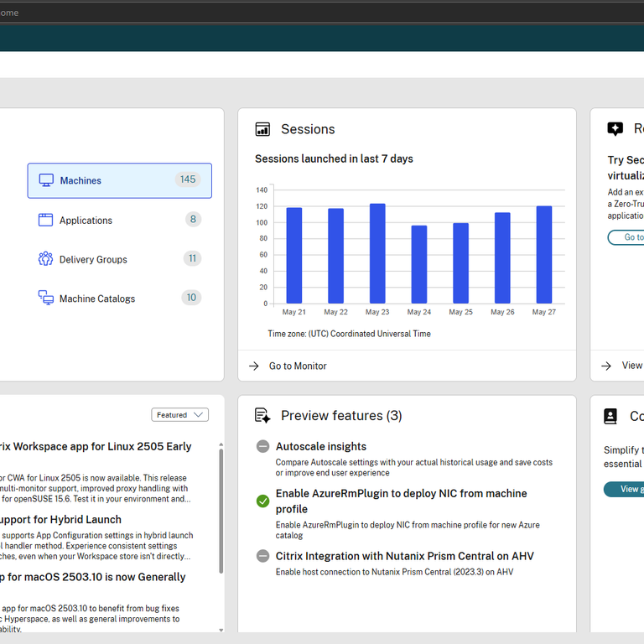Open Enable AzureRmPlugin to deploy NIC title
Viewport: 644px width, 644px height.
tap(402, 501)
